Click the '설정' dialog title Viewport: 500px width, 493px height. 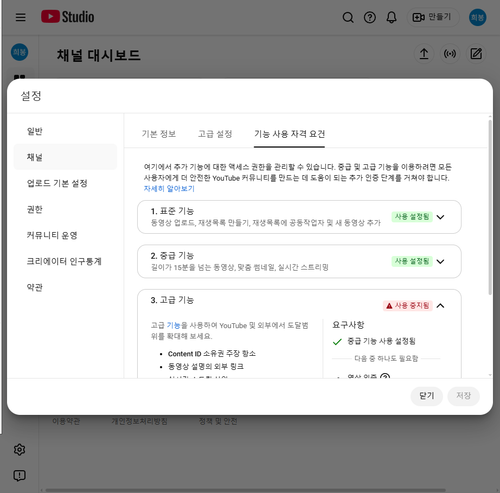click(31, 96)
